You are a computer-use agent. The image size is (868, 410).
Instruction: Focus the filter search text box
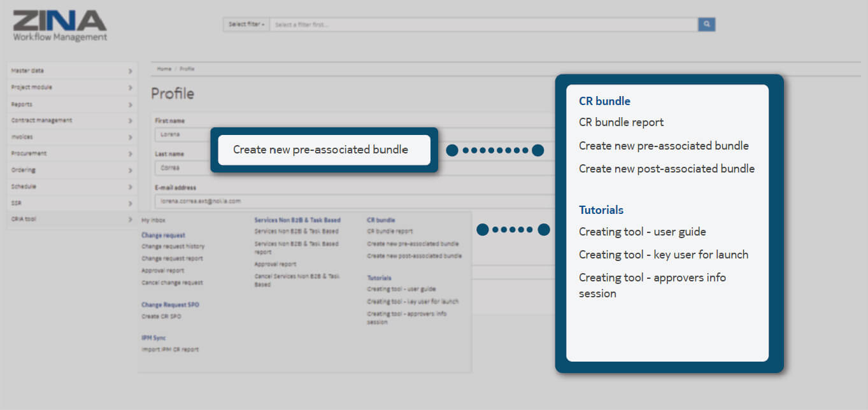[x=483, y=25]
